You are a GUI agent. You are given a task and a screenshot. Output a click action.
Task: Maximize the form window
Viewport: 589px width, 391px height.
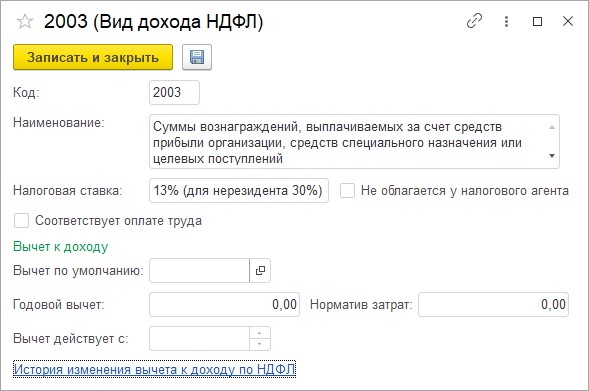538,21
